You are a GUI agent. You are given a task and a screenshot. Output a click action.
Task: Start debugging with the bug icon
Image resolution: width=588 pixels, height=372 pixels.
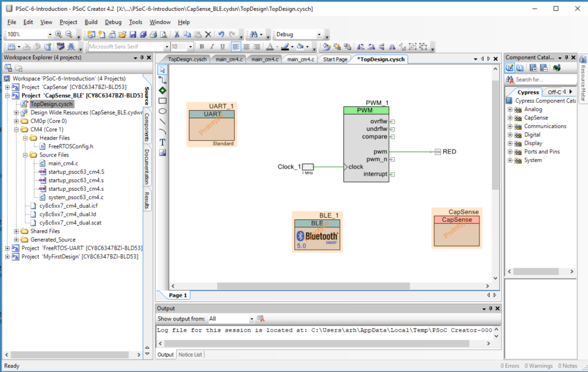click(x=71, y=46)
